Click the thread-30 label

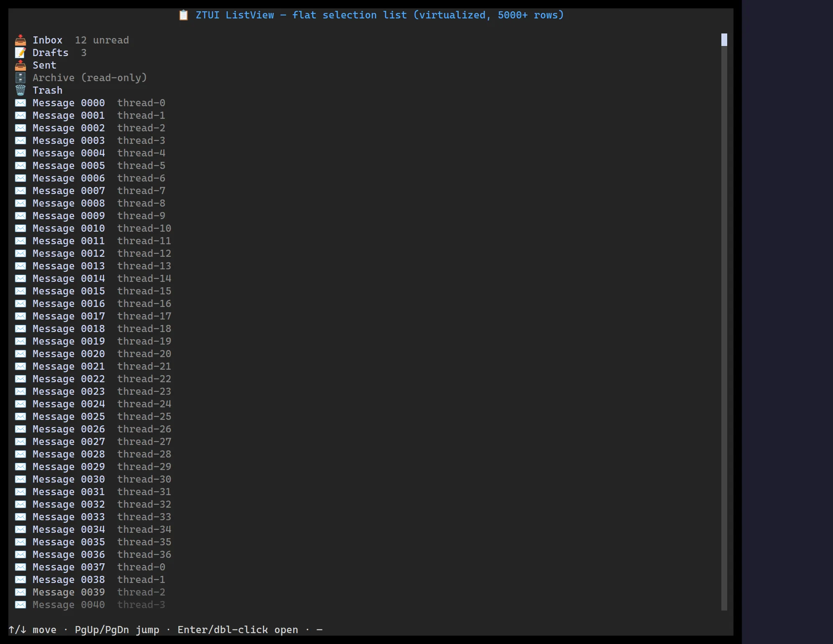tap(144, 479)
